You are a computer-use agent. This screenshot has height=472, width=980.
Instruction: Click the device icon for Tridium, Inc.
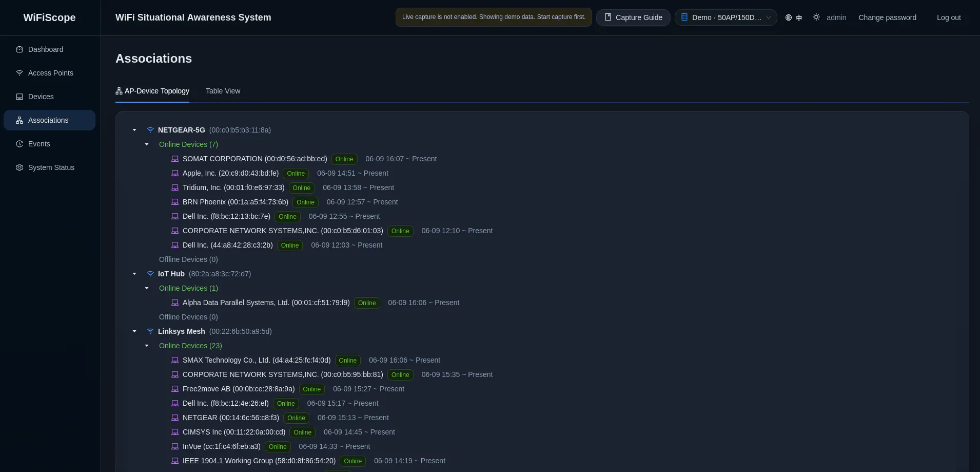(175, 187)
